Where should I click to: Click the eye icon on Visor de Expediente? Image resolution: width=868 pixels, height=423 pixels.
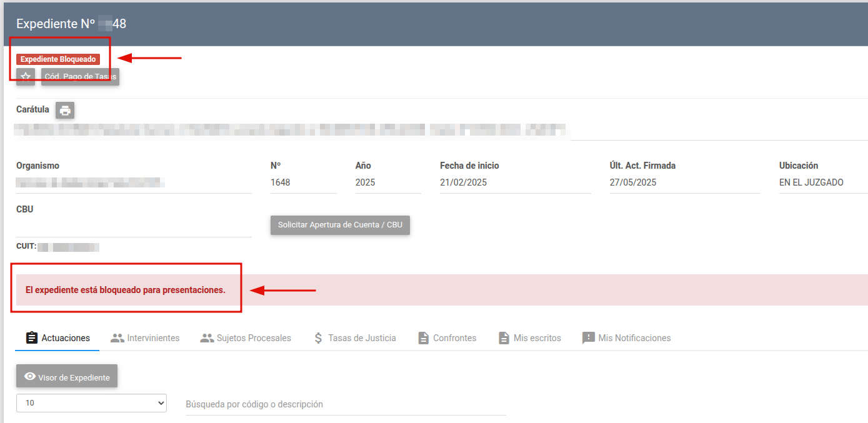[x=29, y=377]
